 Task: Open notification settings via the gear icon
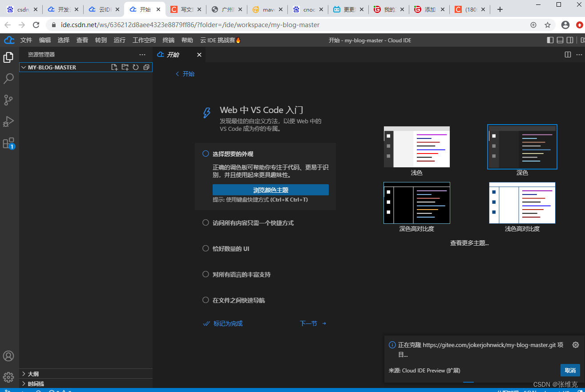pos(576,345)
